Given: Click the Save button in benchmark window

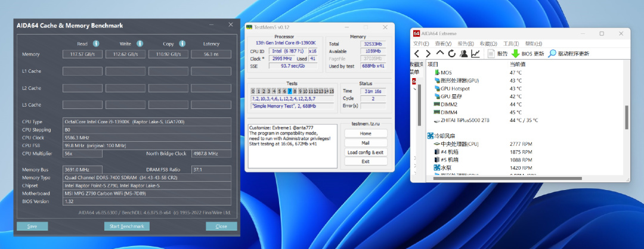Looking at the screenshot, I should click(32, 226).
